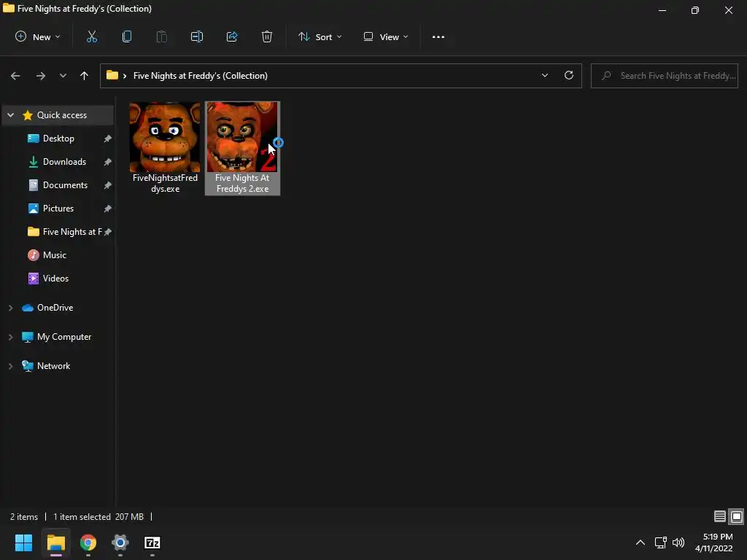Click the Paste clipboard icon
The height and width of the screenshot is (560, 747).
point(161,36)
